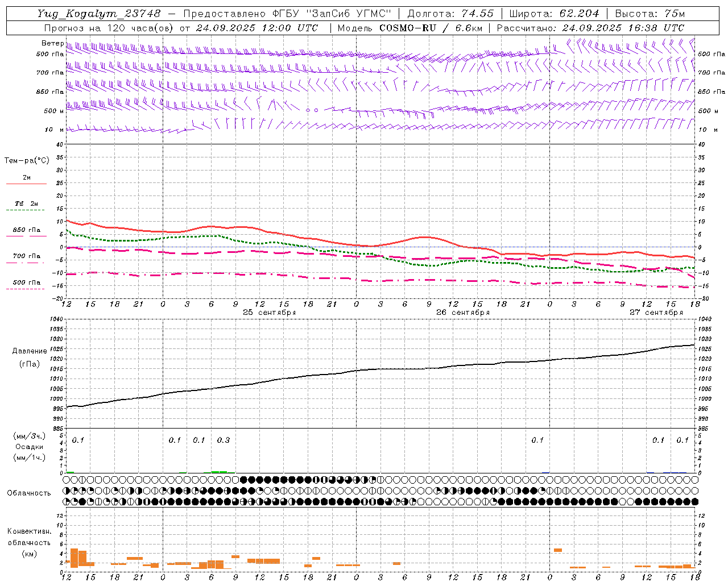Click the Рассчитано: 24.09.2025 16:38 UTC text
The height and width of the screenshot is (582, 728).
(x=590, y=28)
